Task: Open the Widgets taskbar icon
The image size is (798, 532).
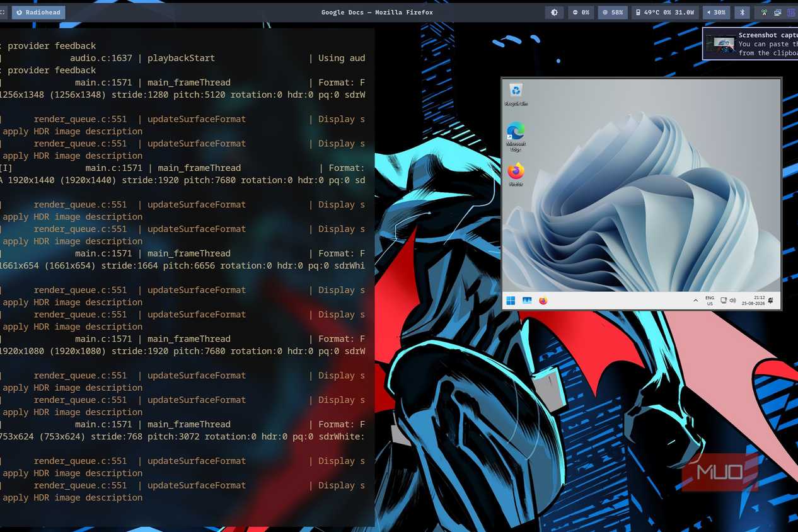Action: point(527,301)
